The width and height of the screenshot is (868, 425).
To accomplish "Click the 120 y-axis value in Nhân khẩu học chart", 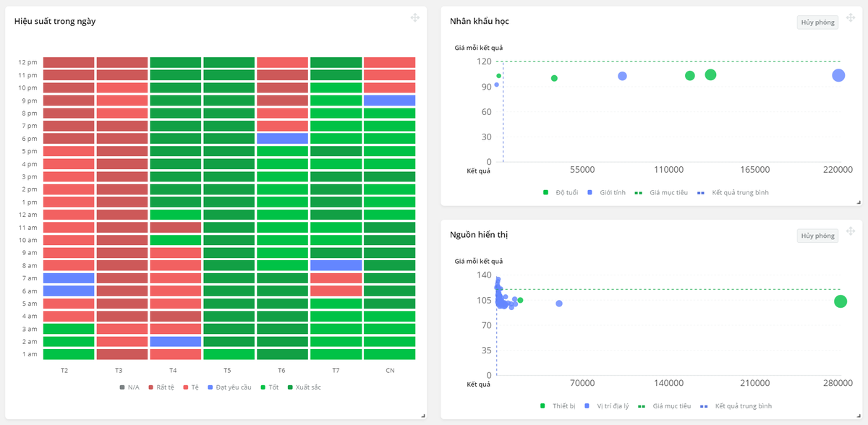I will coord(484,61).
